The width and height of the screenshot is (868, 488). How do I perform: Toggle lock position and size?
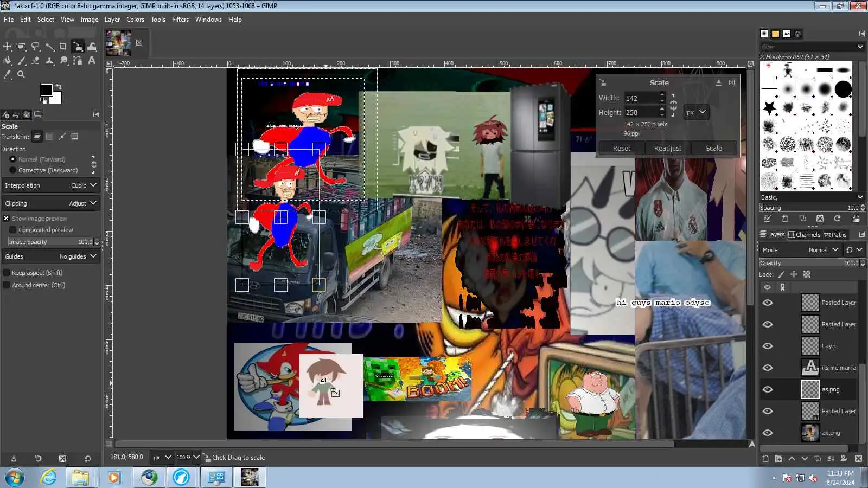pyautogui.click(x=794, y=274)
